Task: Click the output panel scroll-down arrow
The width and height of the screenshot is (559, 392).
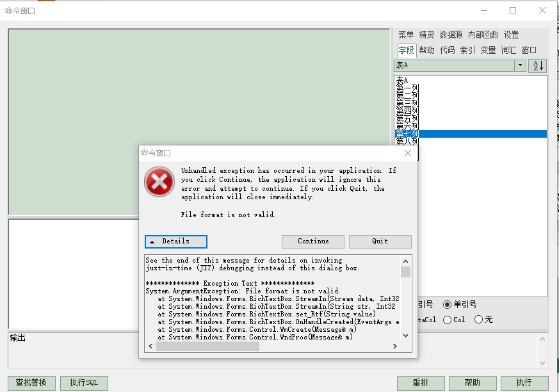Action: pyautogui.click(x=542, y=363)
